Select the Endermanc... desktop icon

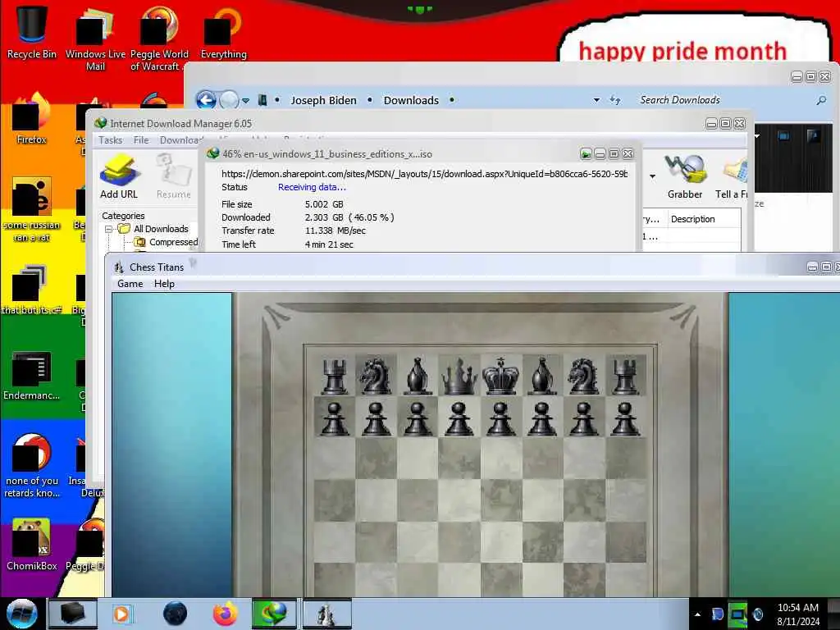32,375
